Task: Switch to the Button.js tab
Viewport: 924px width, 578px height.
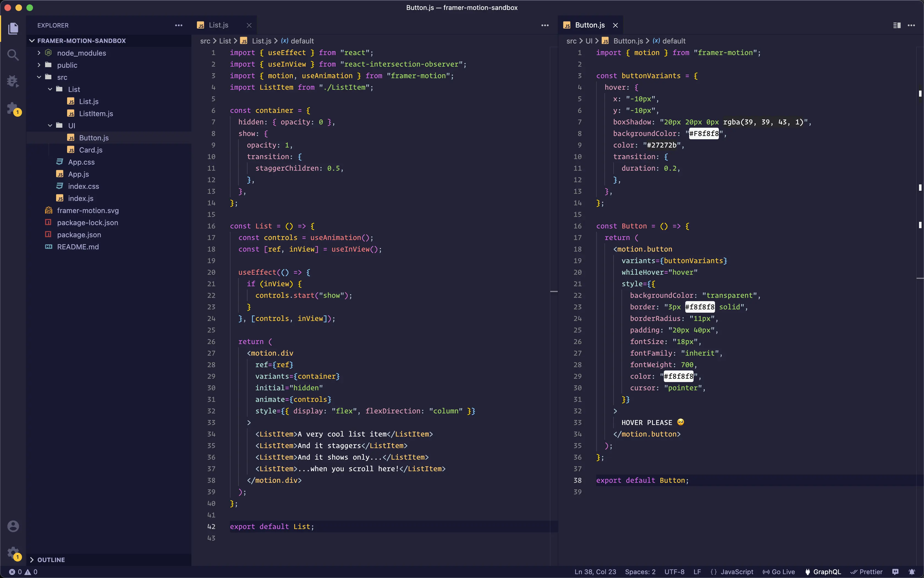Action: (590, 25)
